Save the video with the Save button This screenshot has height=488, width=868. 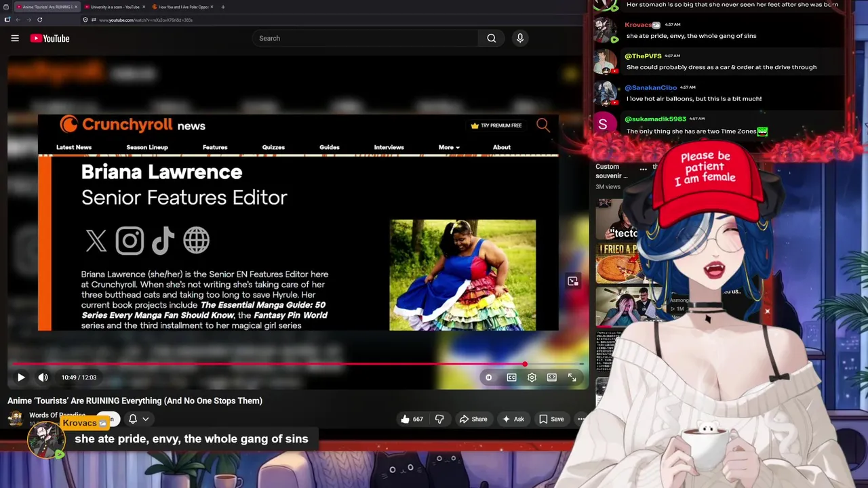[x=551, y=419]
